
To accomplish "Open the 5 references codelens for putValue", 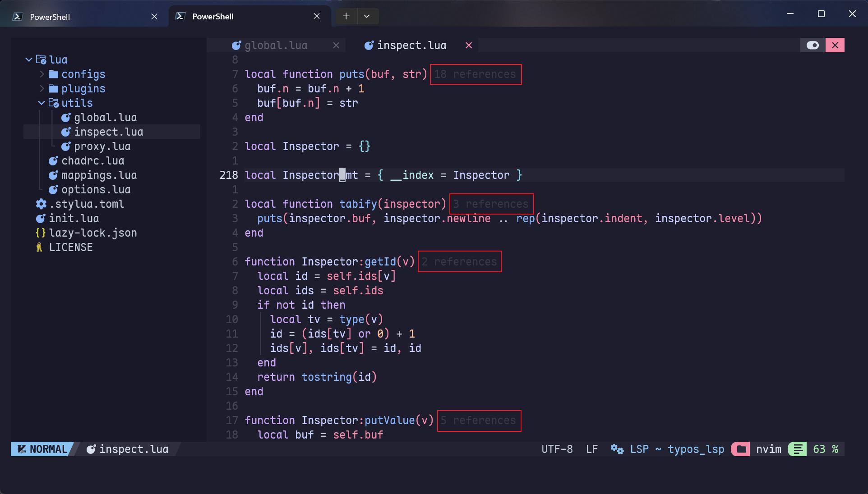I will tap(479, 421).
